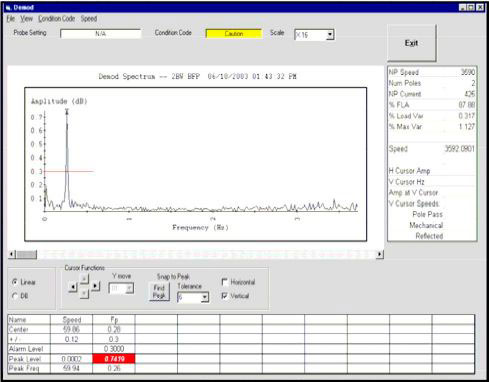The image size is (489, 382).
Task: Click the +/- Speed value 0.12
Action: (x=71, y=339)
